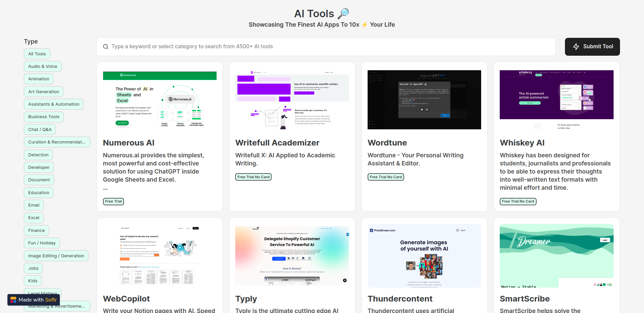This screenshot has height=313, width=644.
Task: Focus the keyword search input field
Action: click(x=326, y=47)
